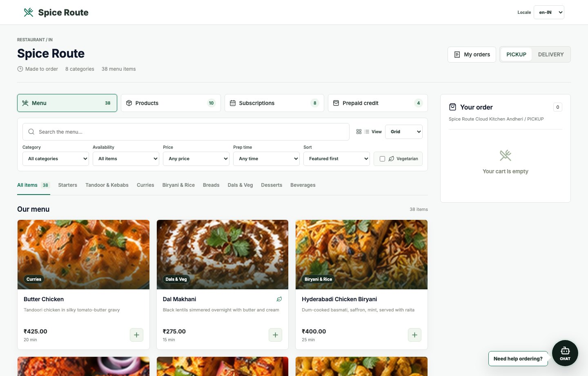Open the Locale en-IN dropdown

(x=549, y=12)
